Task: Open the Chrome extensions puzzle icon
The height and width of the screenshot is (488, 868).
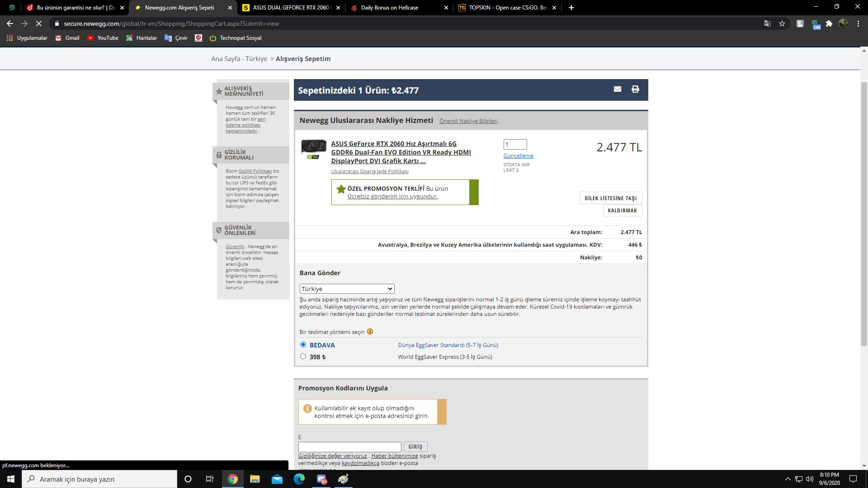Action: pyautogui.click(x=829, y=23)
